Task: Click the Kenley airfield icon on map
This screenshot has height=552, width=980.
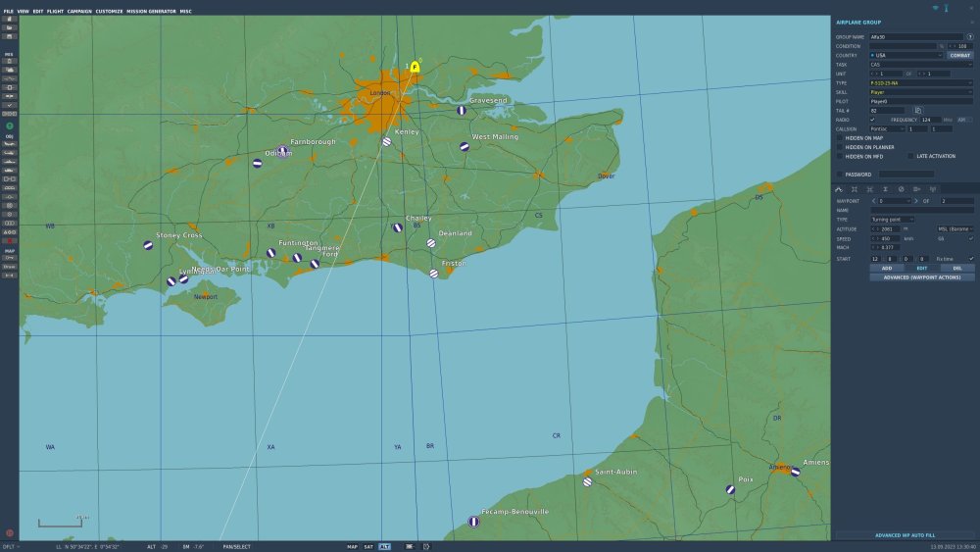Action: point(387,141)
